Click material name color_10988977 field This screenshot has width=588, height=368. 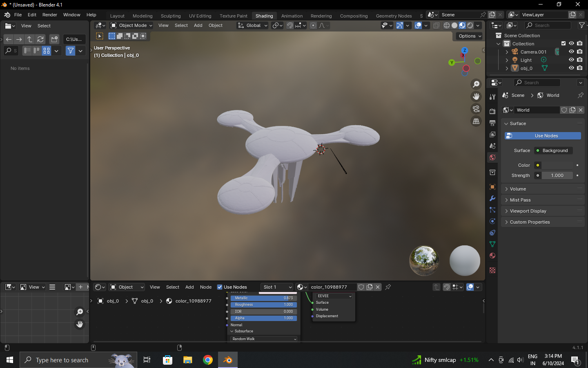tap(332, 287)
